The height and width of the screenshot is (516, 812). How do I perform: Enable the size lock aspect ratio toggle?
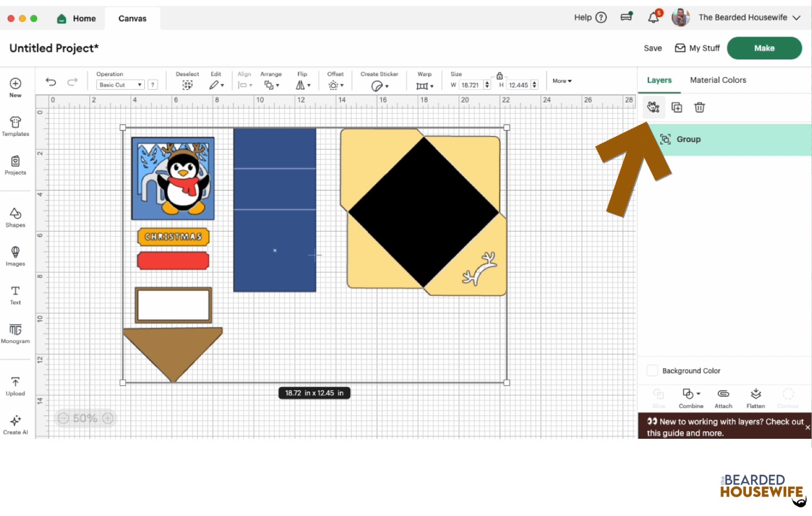point(500,75)
